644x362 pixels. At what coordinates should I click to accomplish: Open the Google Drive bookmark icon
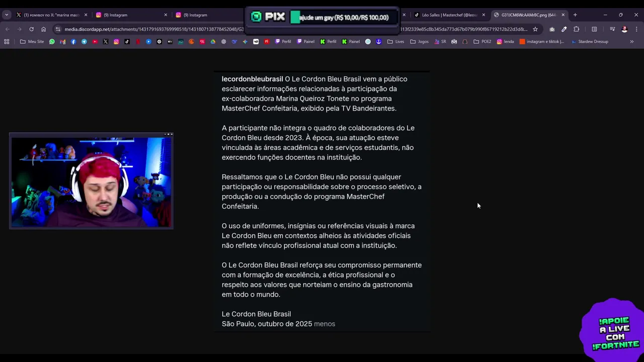pyautogui.click(x=213, y=42)
